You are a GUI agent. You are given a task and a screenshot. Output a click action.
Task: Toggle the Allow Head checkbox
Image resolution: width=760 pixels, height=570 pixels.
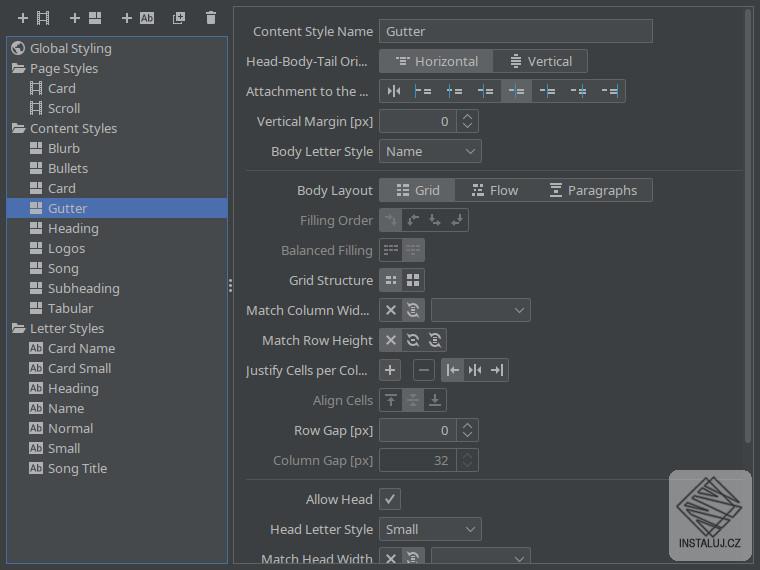(390, 499)
